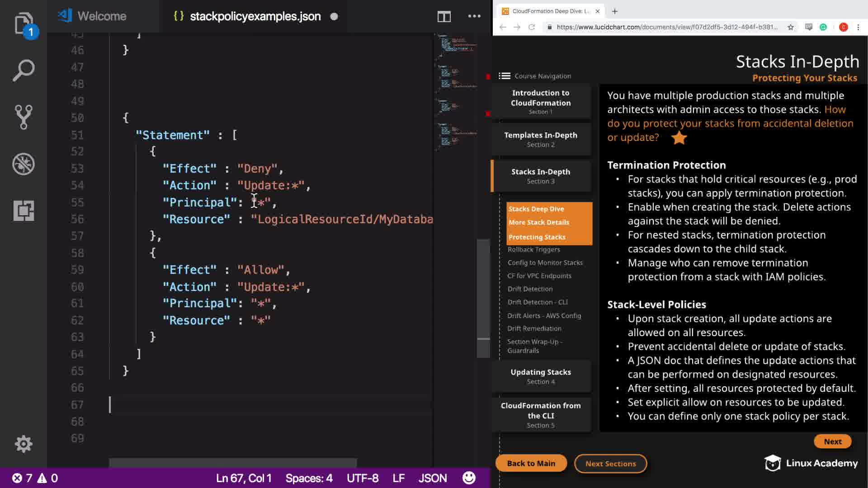Open the Manage gear icon
The width and height of the screenshot is (868, 488).
[23, 444]
